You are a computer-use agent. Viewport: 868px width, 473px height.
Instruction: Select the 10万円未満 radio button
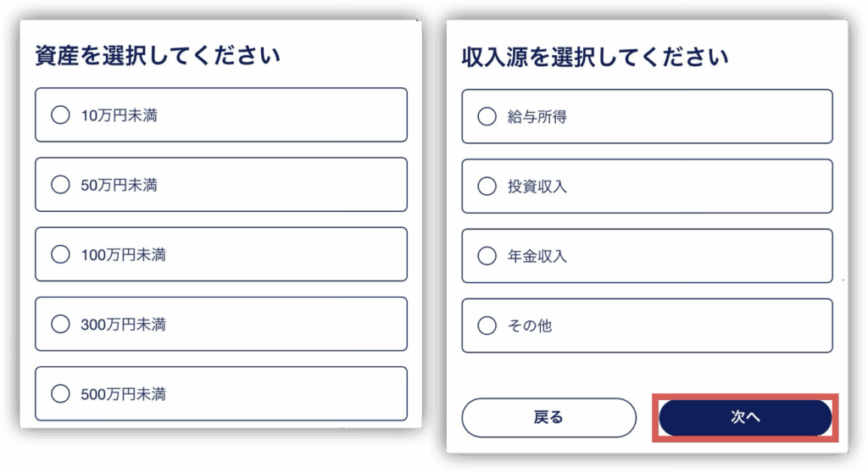tap(60, 115)
